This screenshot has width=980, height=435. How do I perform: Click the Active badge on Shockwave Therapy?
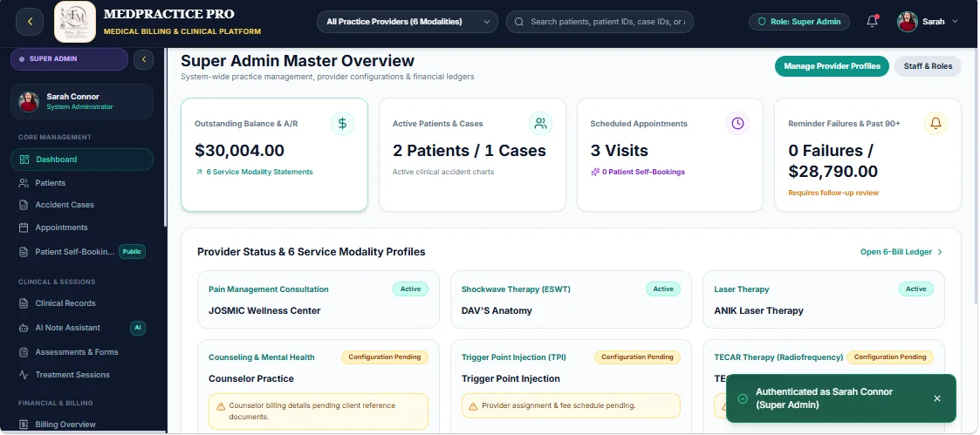coord(663,289)
